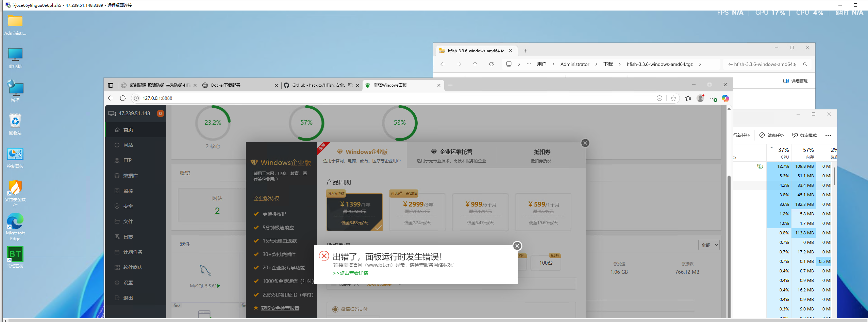Add this page to favorites star icon
868x322 pixels.
673,98
